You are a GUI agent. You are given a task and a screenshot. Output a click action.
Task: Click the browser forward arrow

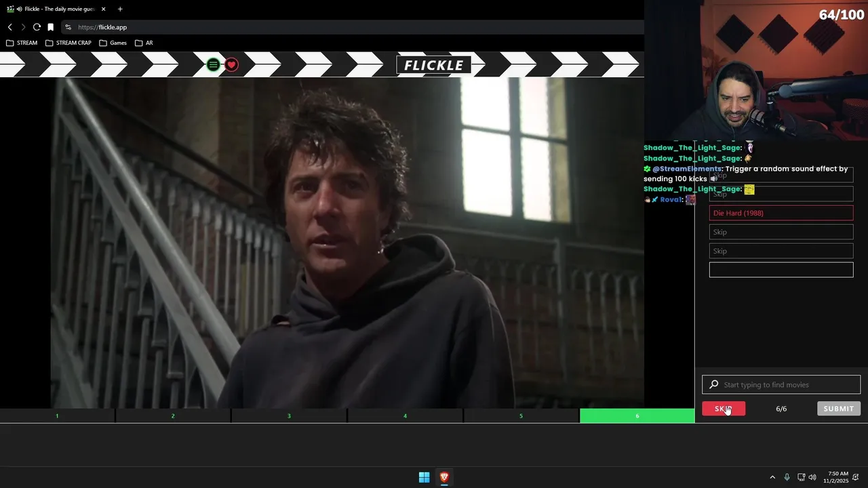click(x=23, y=27)
